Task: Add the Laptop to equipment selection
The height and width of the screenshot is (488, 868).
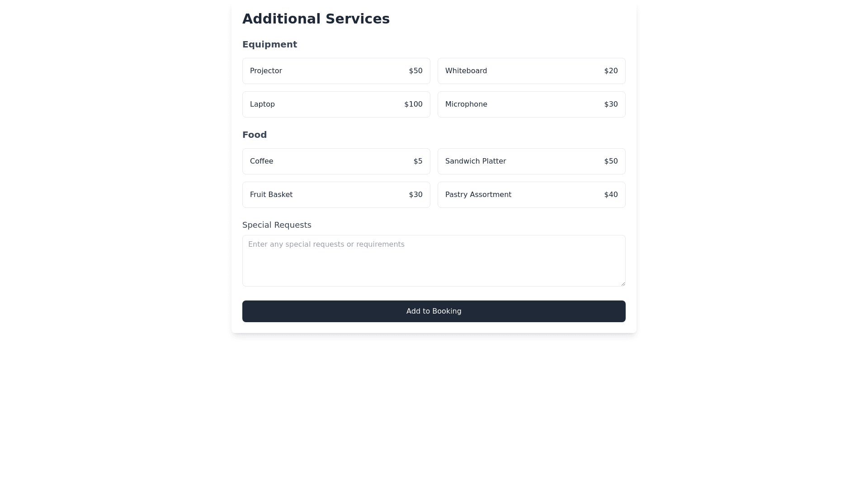Action: 336,104
